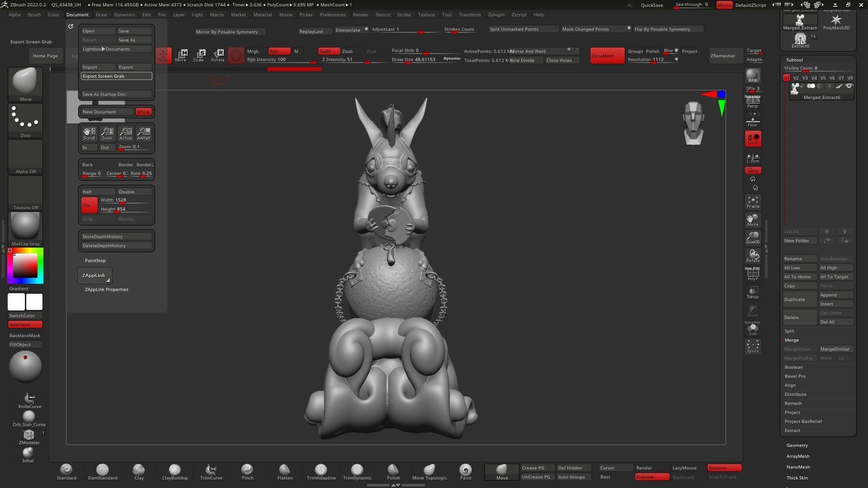This screenshot has height=488, width=868.
Task: Toggle Solo mode
Action: [753, 328]
